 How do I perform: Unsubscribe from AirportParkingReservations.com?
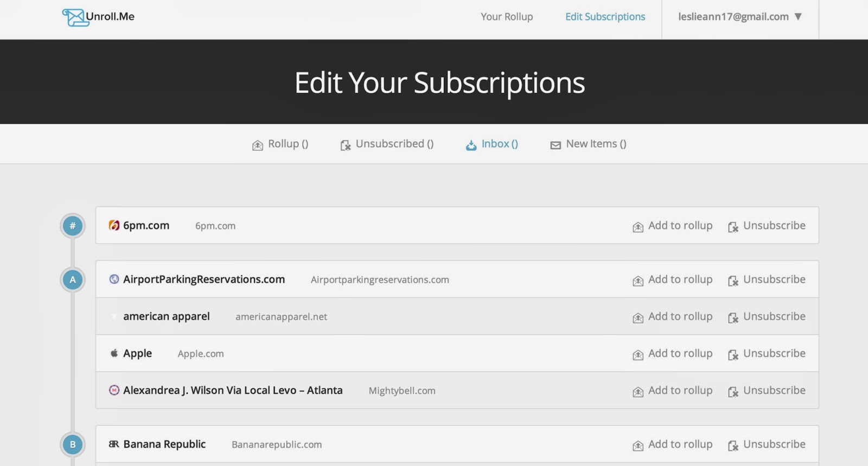[x=767, y=280]
